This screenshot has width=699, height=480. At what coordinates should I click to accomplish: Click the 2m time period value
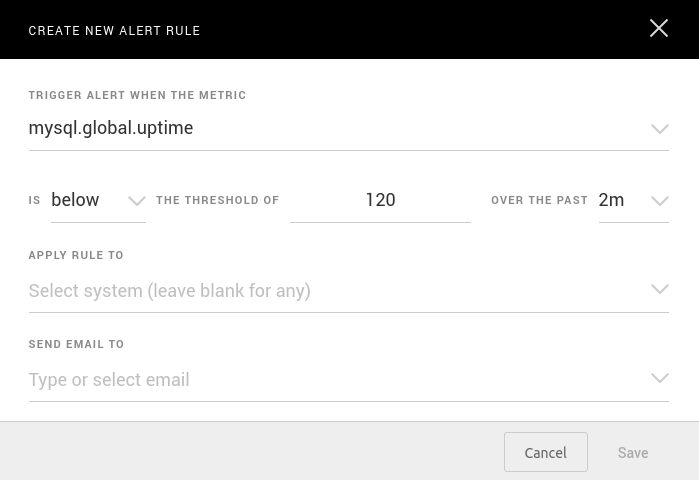point(611,200)
